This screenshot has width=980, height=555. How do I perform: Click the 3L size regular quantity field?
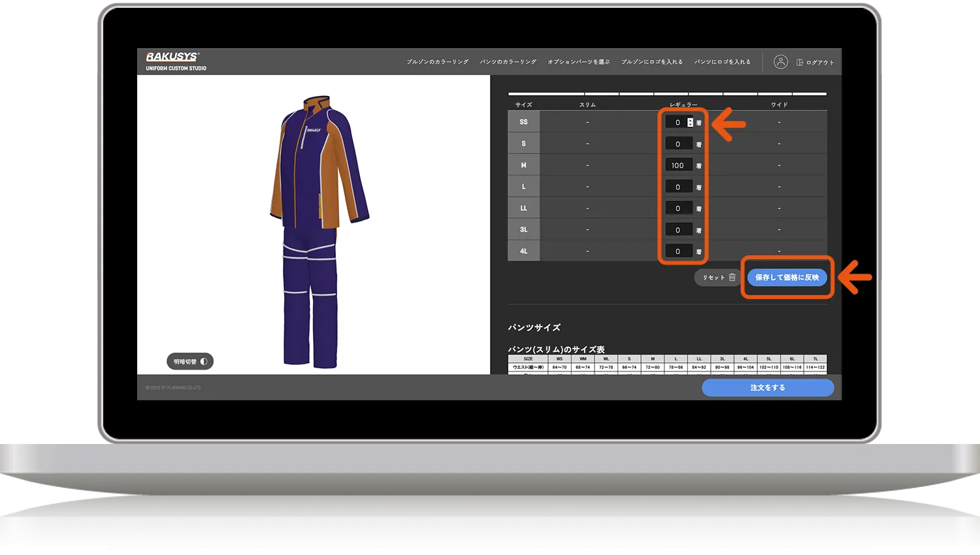tap(678, 230)
